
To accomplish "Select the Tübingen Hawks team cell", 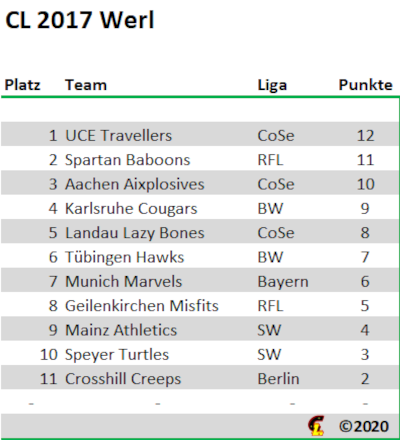I will click(124, 257).
